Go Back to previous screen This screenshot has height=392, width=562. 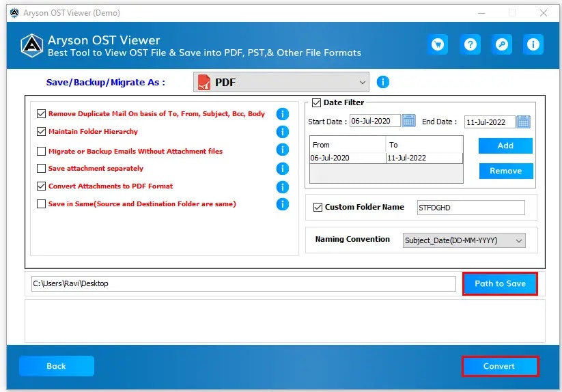57,366
